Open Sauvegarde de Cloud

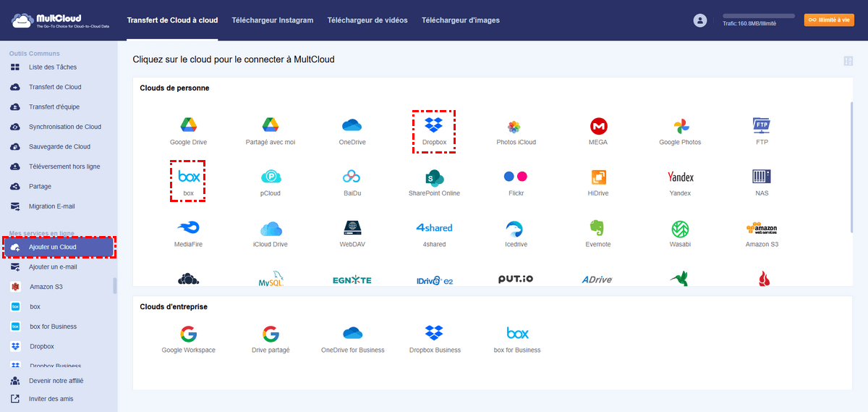click(x=58, y=147)
